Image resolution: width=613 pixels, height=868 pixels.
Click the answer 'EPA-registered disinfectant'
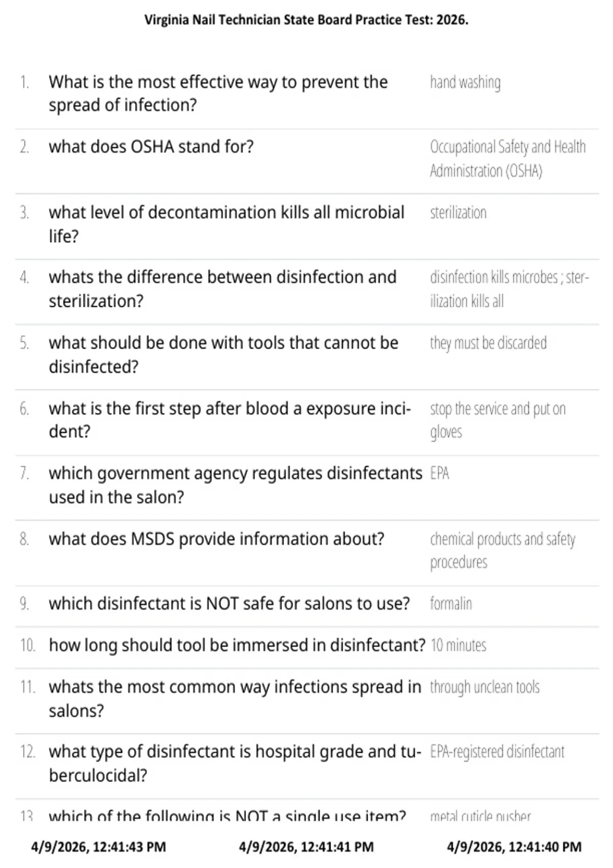click(497, 752)
